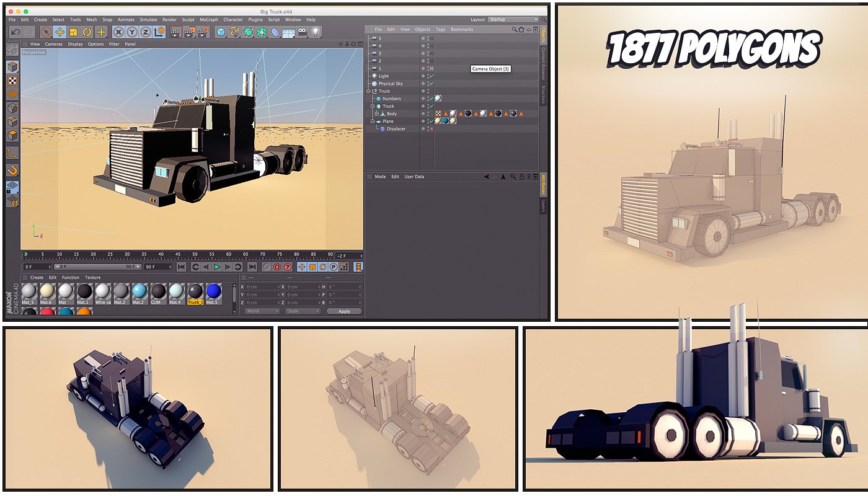Click the Render View clapperboard icon
The height and width of the screenshot is (496, 868).
coord(175,32)
